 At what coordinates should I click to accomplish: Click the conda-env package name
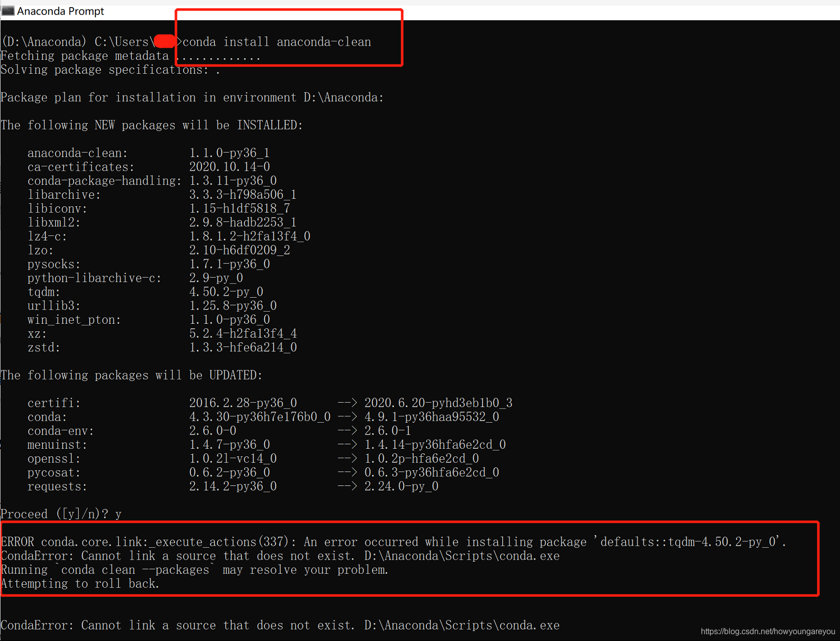[x=61, y=431]
